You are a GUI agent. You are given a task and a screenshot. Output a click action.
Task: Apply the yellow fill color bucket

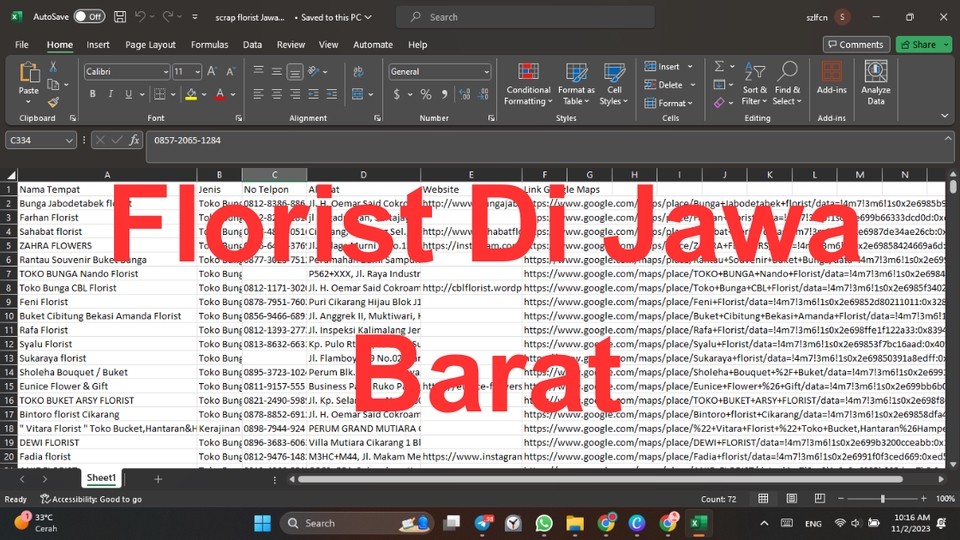191,94
